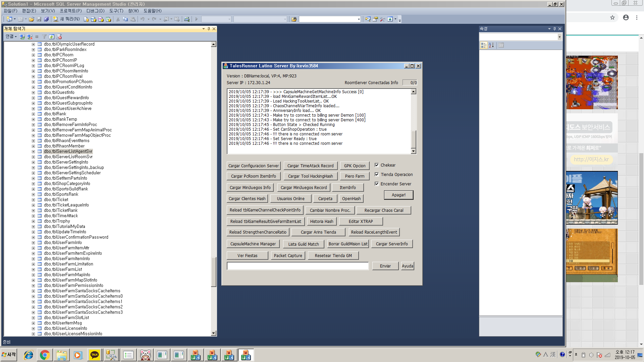Expand the dbo.tblUserFarmList table node
Image resolution: width=644 pixels, height=362 pixels.
tap(33, 269)
